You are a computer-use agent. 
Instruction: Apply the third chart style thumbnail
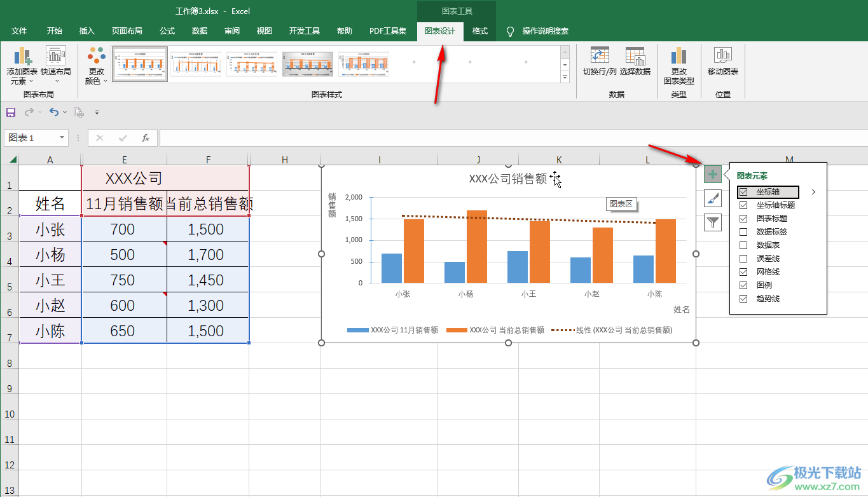coord(252,64)
